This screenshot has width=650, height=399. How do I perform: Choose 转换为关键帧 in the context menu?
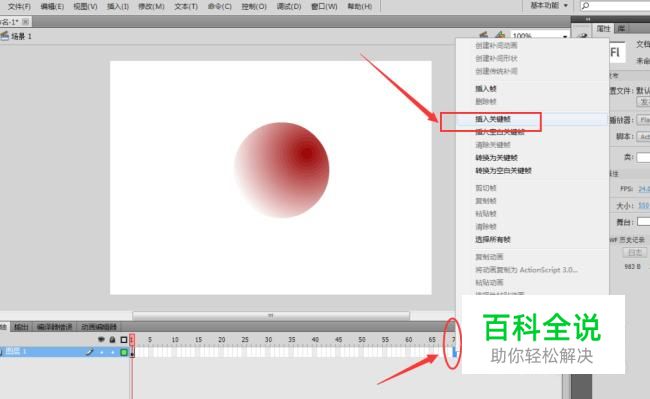tap(497, 158)
